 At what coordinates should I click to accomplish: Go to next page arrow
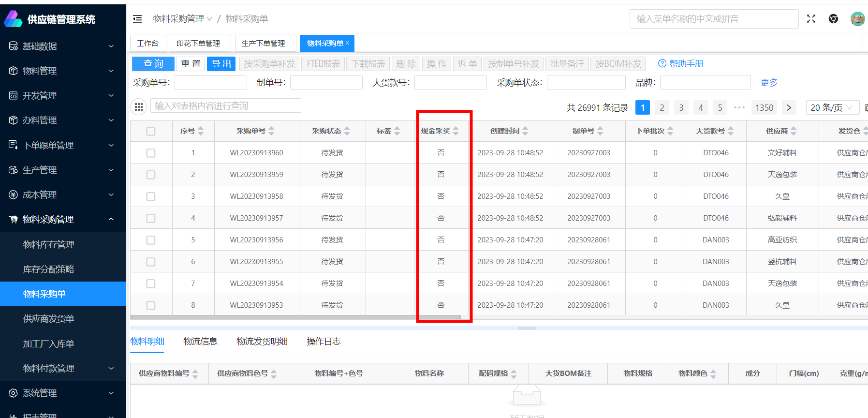click(789, 107)
